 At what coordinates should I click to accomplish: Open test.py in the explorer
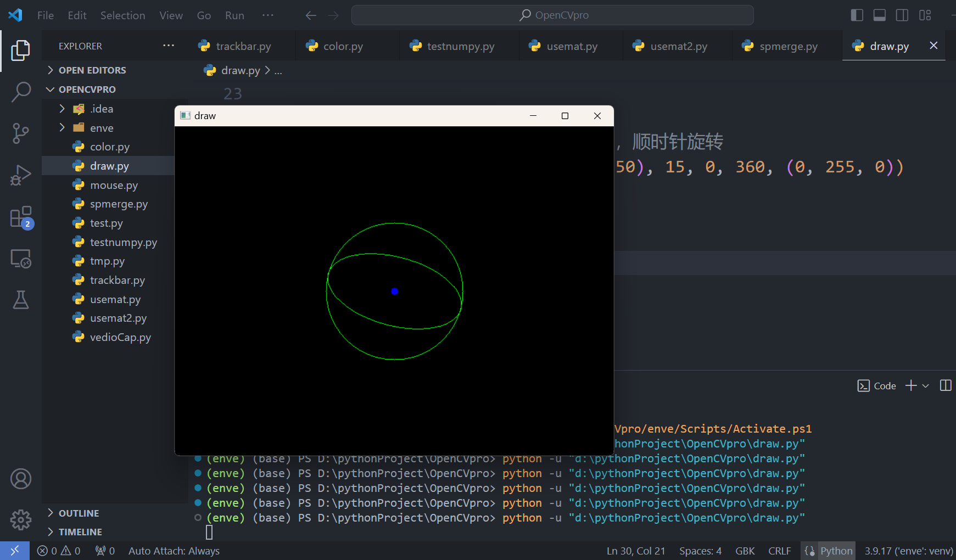(x=107, y=223)
